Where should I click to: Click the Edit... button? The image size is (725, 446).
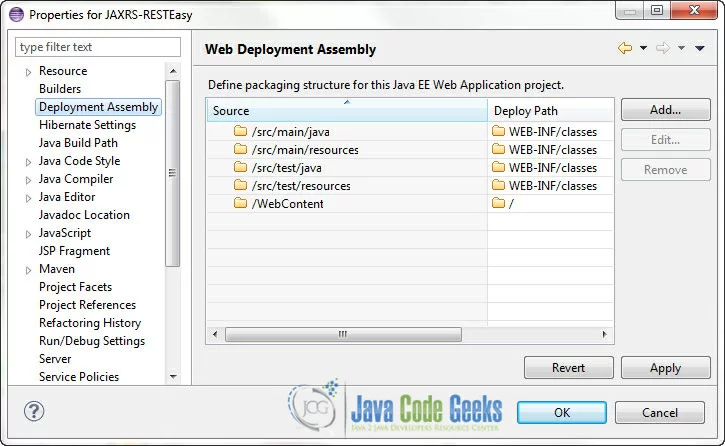(665, 140)
